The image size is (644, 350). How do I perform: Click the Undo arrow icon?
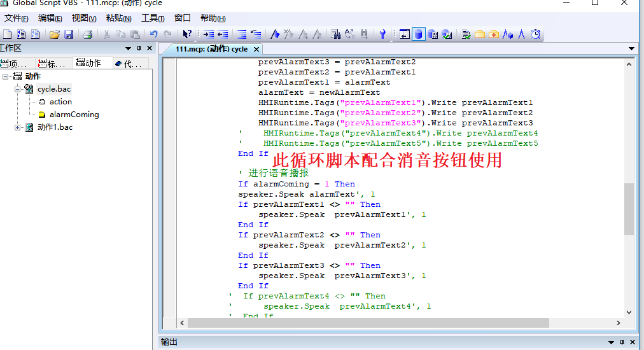153,34
